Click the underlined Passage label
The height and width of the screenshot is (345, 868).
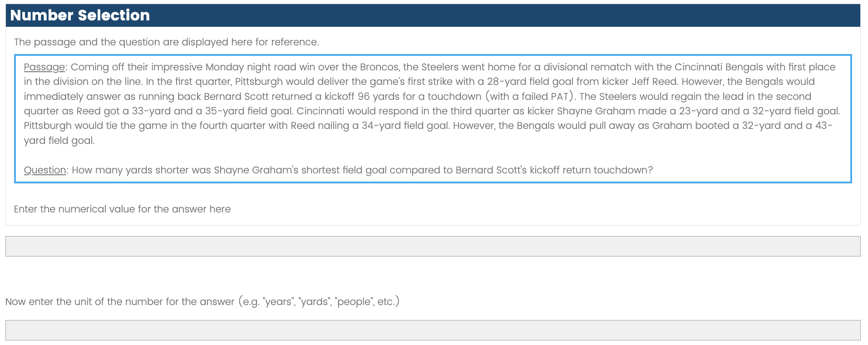coord(44,67)
